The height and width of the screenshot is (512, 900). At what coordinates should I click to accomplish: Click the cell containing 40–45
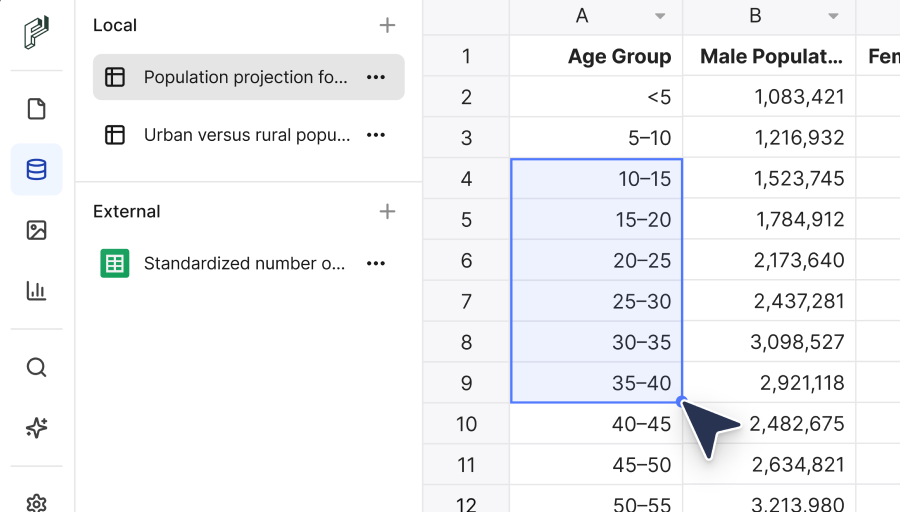(596, 424)
